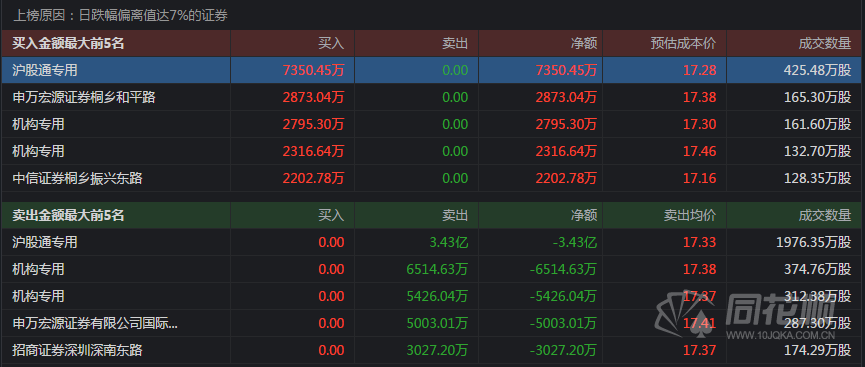
Task: Click the 287.30万股 volume cell
Action: pos(818,323)
